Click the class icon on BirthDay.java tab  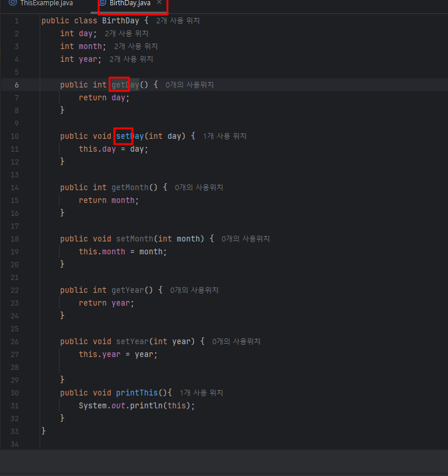click(103, 3)
